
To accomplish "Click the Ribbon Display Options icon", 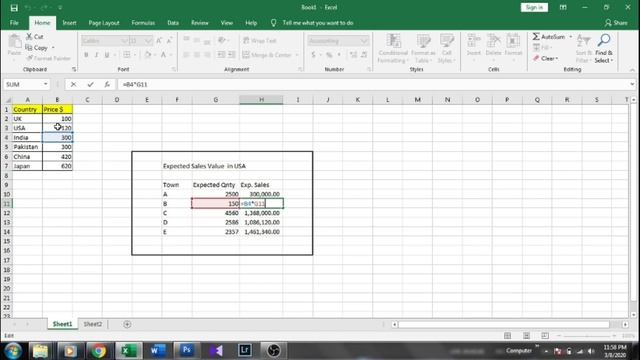I will [x=563, y=8].
